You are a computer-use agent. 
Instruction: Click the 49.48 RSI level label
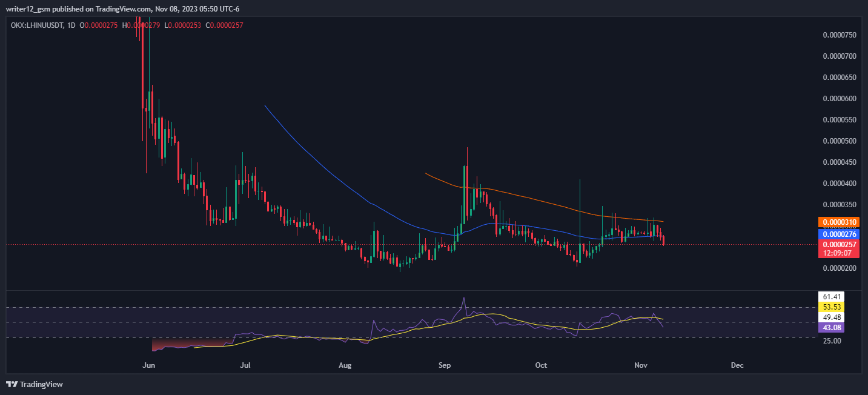(x=831, y=317)
